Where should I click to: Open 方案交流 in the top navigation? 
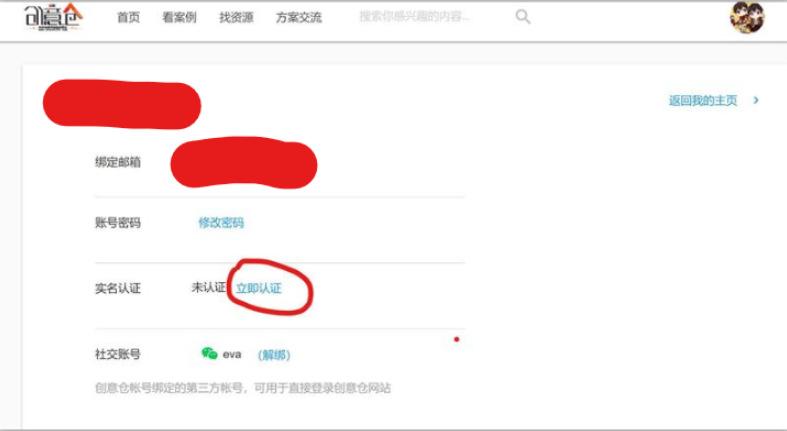[x=299, y=18]
